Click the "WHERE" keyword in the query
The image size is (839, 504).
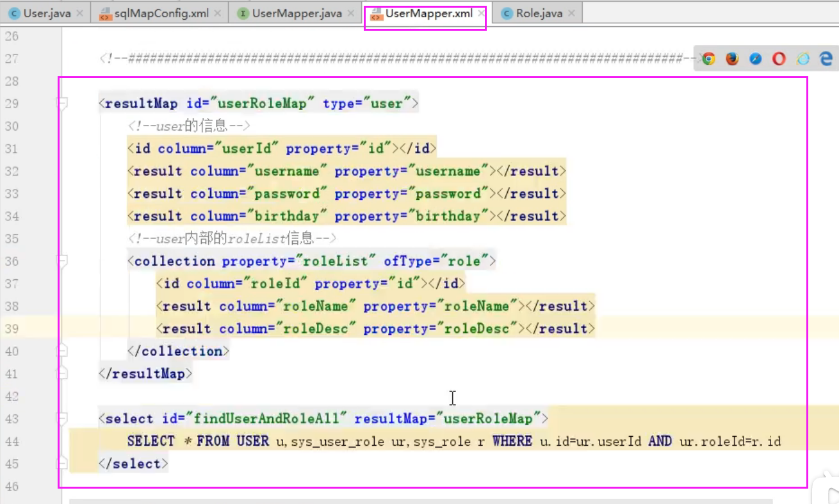512,441
